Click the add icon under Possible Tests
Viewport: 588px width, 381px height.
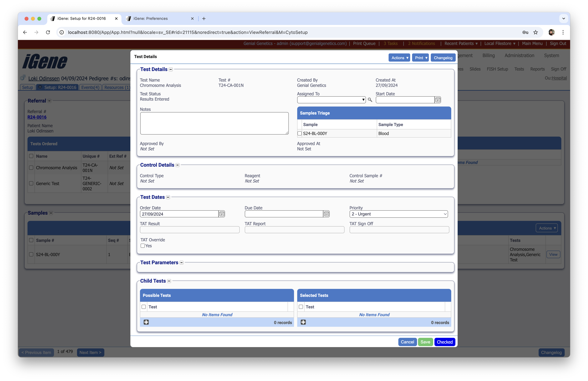click(x=146, y=322)
